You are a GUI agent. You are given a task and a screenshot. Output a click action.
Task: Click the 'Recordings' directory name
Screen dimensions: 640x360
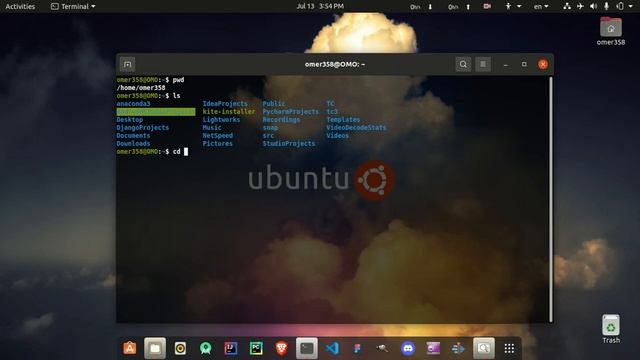(x=281, y=120)
